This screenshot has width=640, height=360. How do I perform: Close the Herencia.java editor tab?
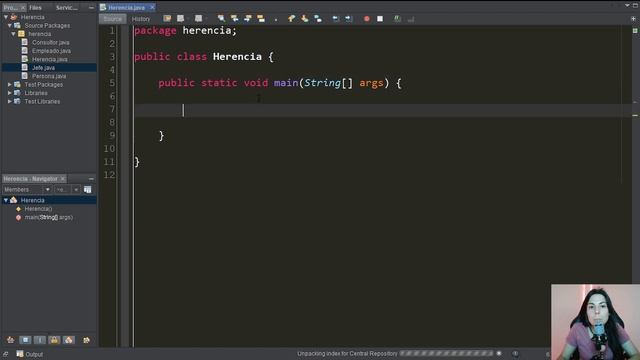point(152,7)
